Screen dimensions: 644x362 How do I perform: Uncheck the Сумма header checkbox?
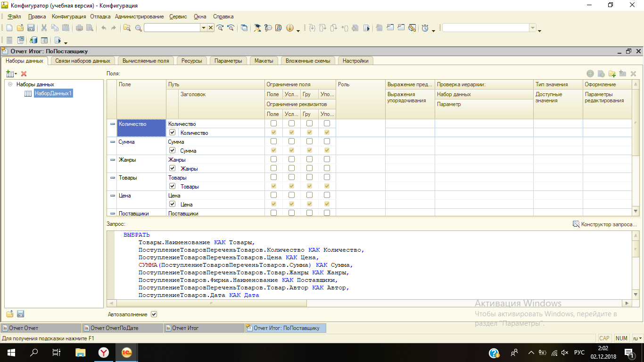(x=172, y=151)
